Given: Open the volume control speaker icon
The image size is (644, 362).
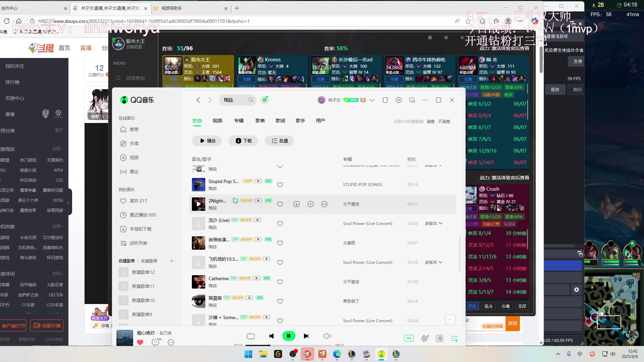Looking at the screenshot, I should coord(327,336).
